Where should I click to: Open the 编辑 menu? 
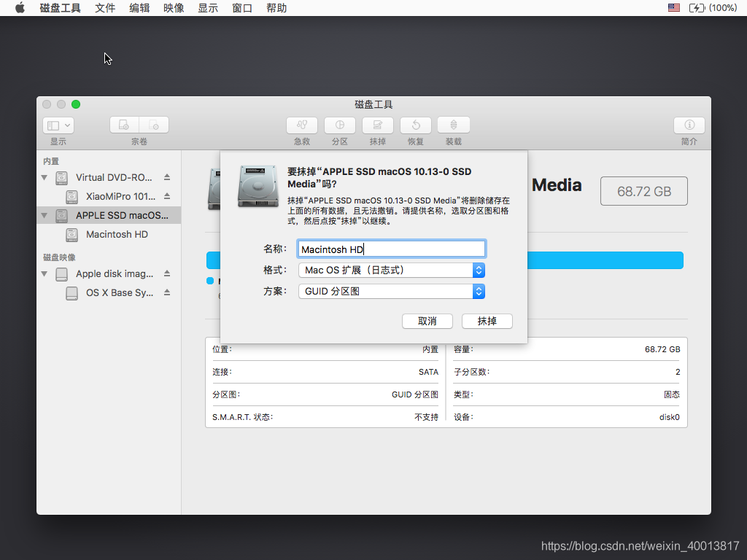point(139,7)
